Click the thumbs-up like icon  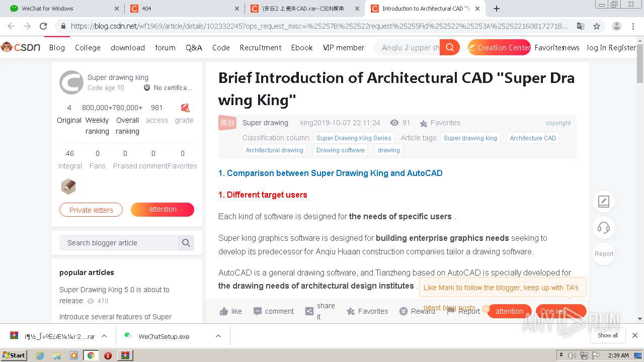pyautogui.click(x=224, y=311)
